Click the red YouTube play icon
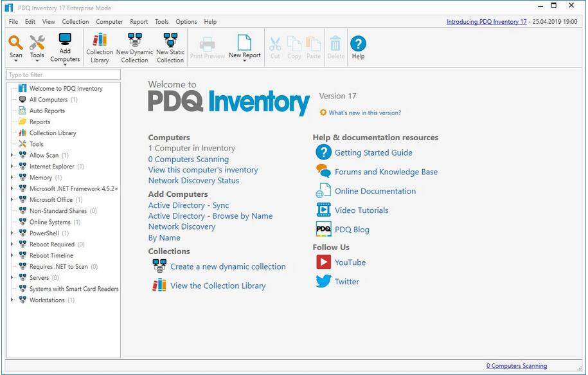This screenshot has width=588, height=375. coord(323,262)
